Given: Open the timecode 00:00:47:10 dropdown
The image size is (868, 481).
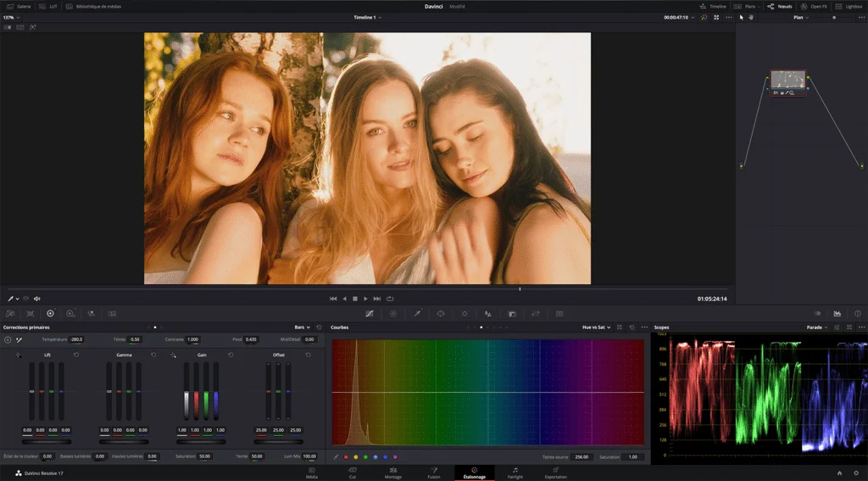Looking at the screenshot, I should pos(679,17).
